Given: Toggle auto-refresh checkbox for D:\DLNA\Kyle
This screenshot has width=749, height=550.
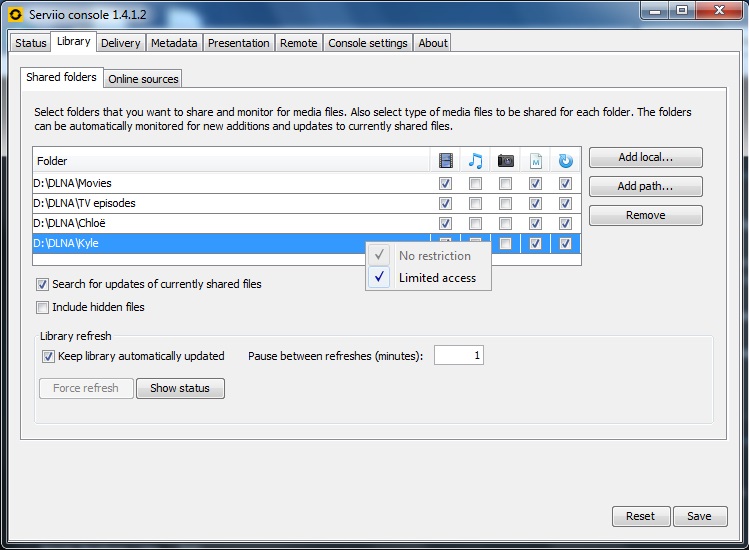Looking at the screenshot, I should click(x=566, y=244).
